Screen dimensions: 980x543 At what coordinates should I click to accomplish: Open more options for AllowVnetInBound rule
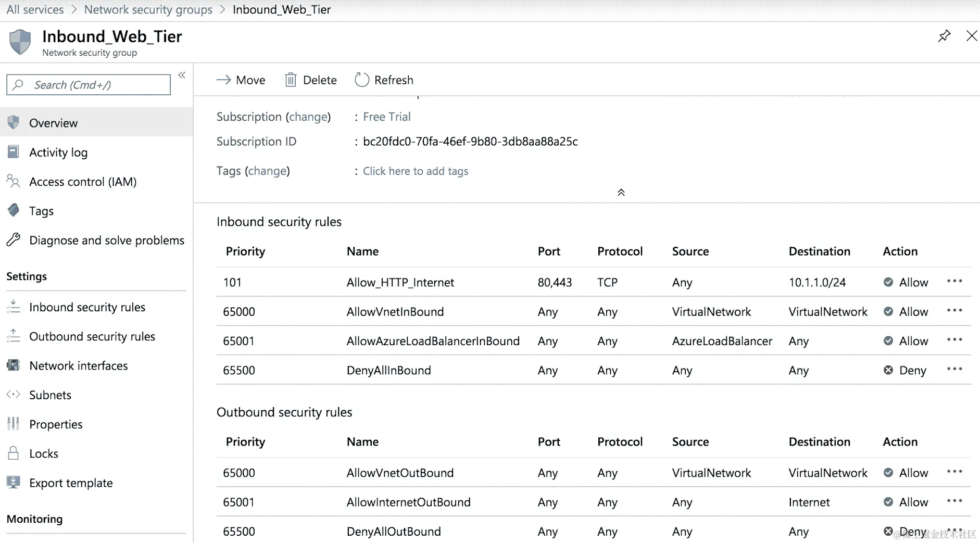click(954, 310)
